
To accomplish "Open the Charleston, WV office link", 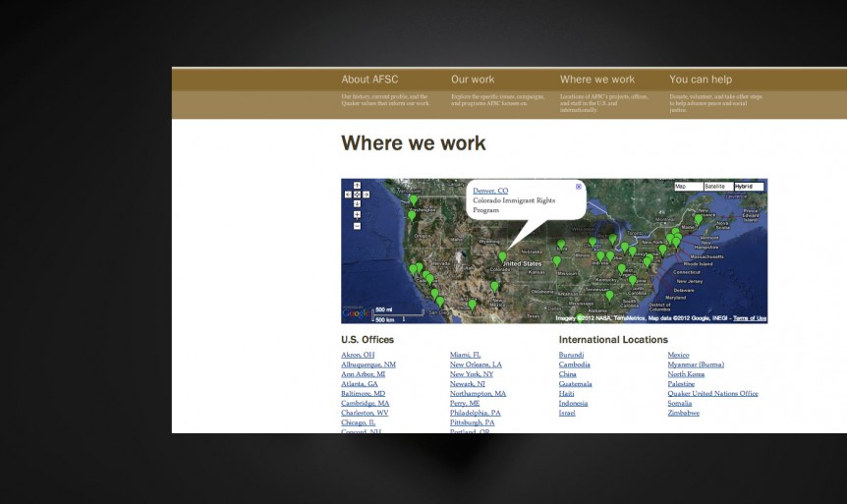I will pyautogui.click(x=365, y=413).
